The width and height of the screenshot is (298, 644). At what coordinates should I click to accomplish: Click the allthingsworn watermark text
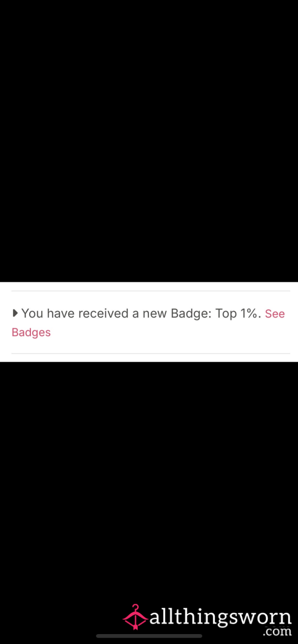[x=220, y=618]
